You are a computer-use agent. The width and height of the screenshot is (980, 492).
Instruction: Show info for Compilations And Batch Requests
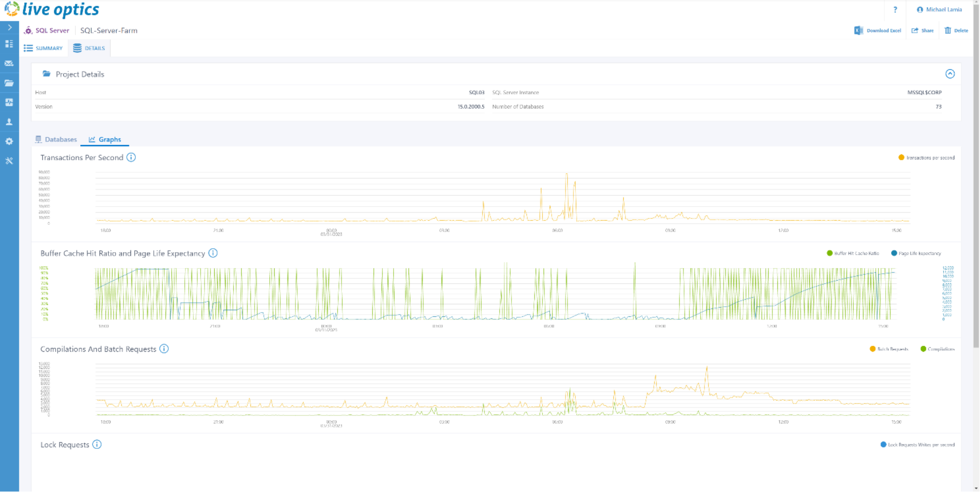point(164,349)
